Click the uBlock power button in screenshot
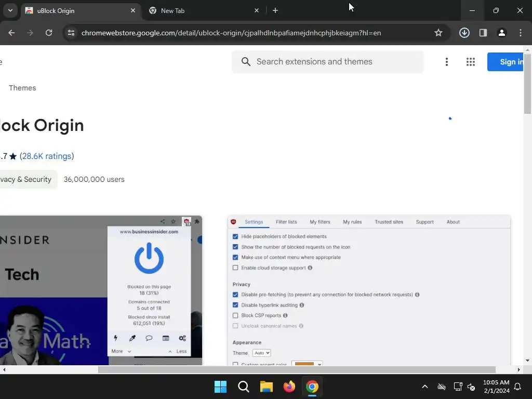 point(149,258)
